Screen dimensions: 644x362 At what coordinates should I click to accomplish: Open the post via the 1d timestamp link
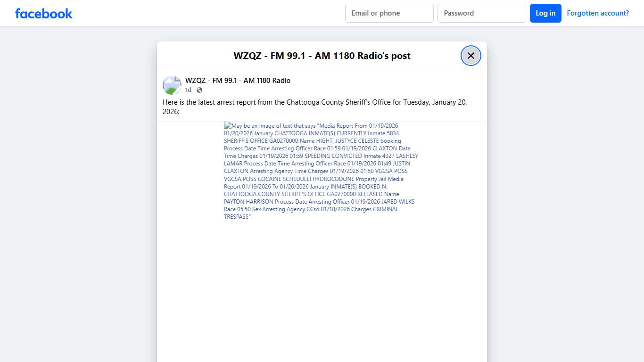188,90
